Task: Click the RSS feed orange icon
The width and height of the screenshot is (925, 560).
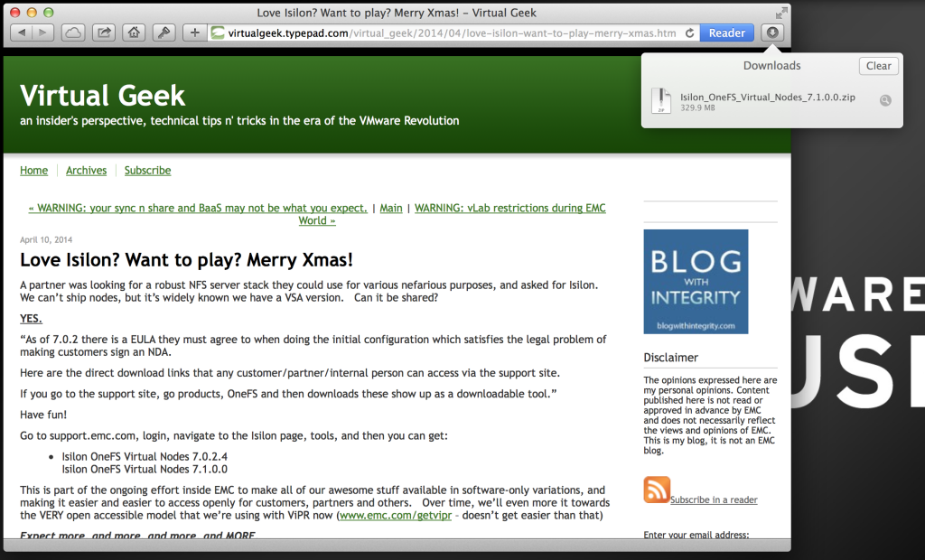Action: click(657, 490)
